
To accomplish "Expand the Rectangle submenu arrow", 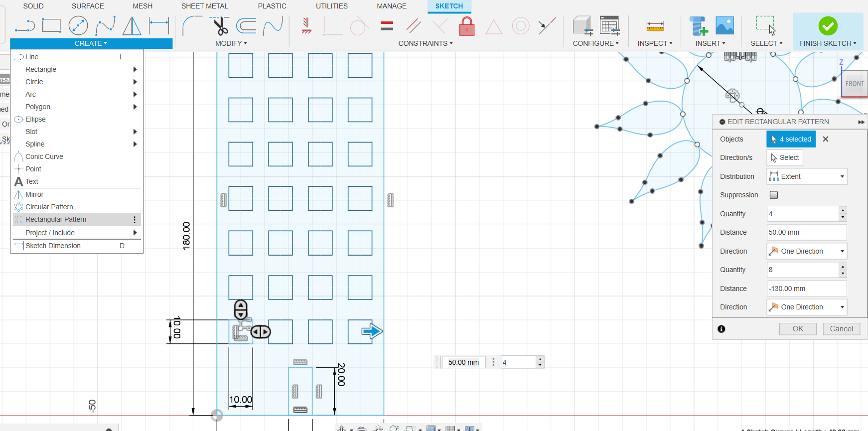I will pyautogui.click(x=135, y=69).
